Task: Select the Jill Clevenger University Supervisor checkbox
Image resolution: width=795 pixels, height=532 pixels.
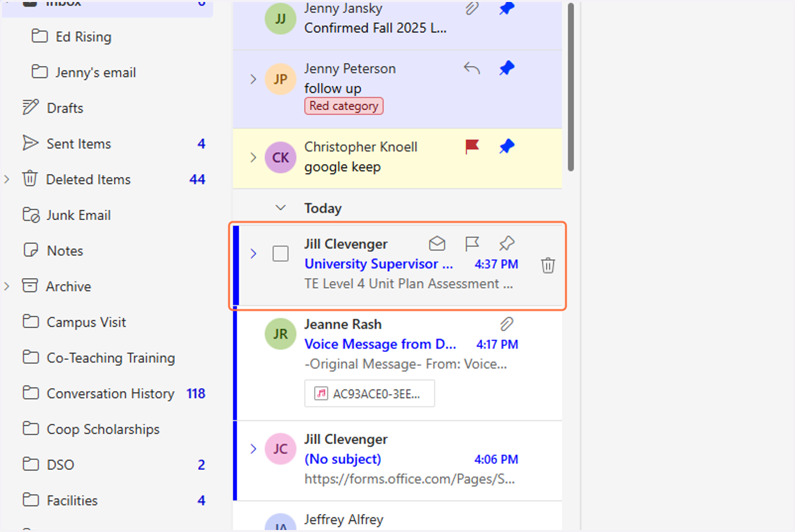Action: pos(281,254)
